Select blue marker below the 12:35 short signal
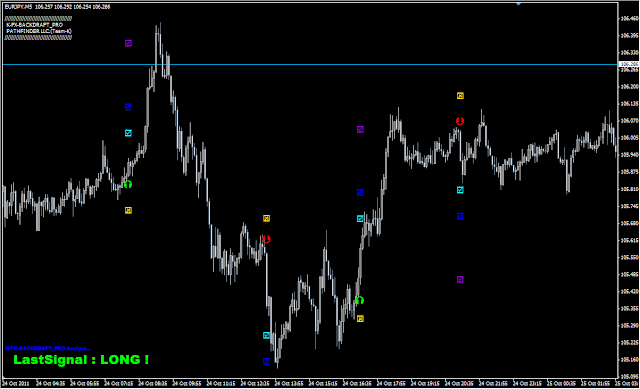This screenshot has height=389, width=640. coord(267,361)
